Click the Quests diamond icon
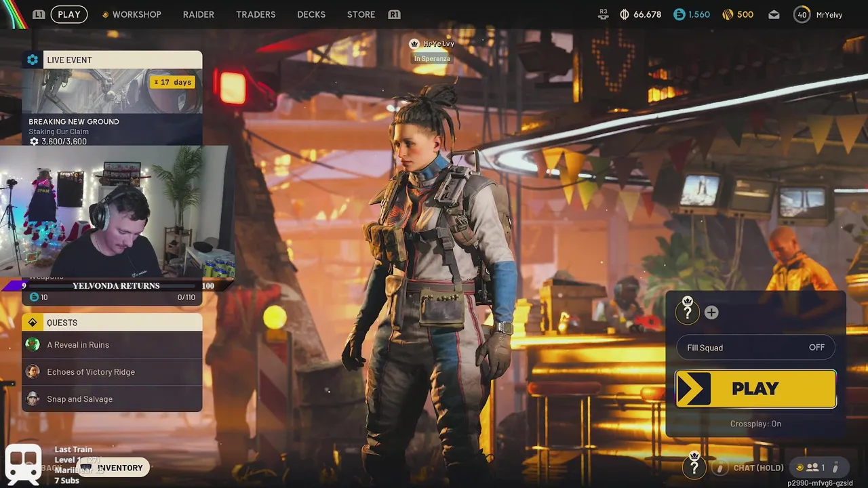868x488 pixels. tap(33, 323)
